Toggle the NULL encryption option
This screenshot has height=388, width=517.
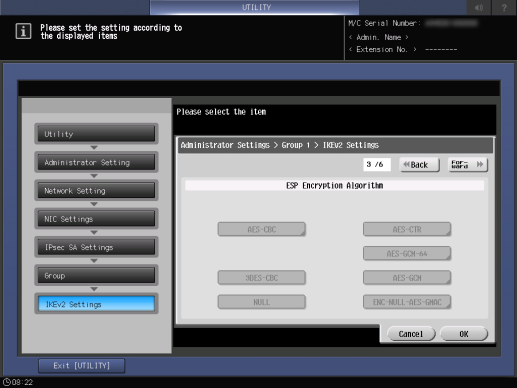tap(262, 302)
